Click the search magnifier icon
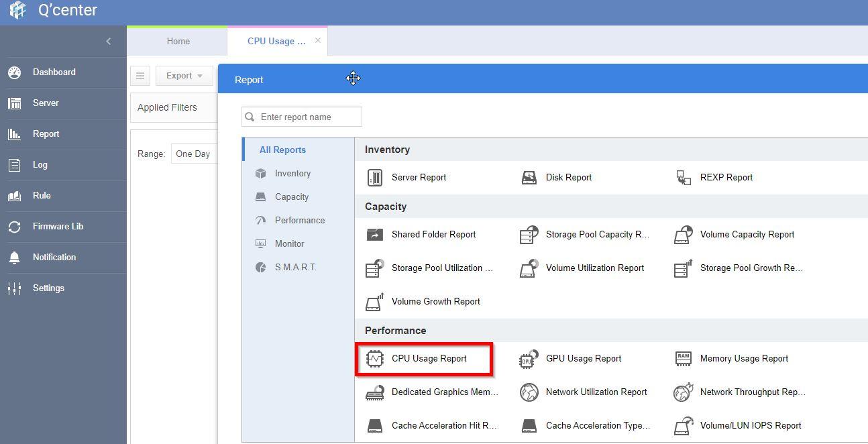Image resolution: width=868 pixels, height=444 pixels. (x=250, y=117)
